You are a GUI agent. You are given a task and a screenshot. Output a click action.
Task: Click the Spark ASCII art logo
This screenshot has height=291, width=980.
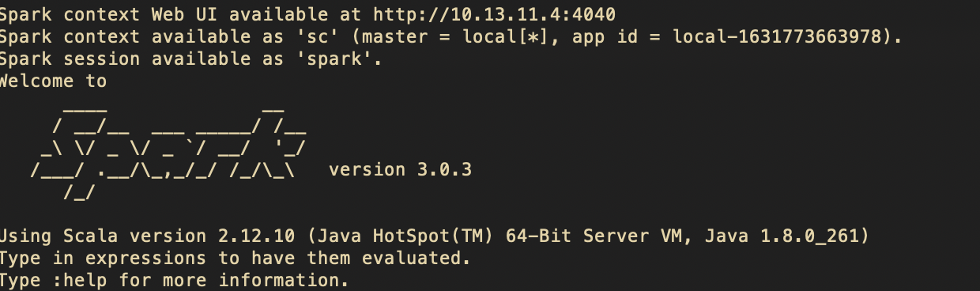(x=168, y=147)
